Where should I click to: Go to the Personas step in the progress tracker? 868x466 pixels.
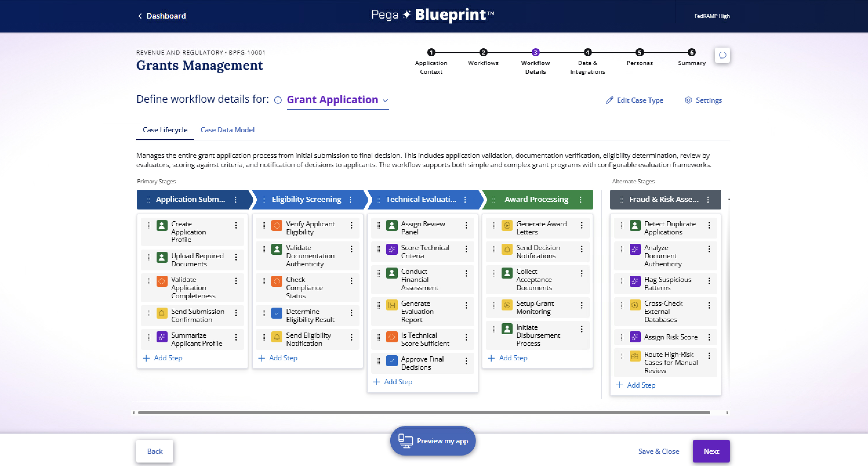(639, 53)
